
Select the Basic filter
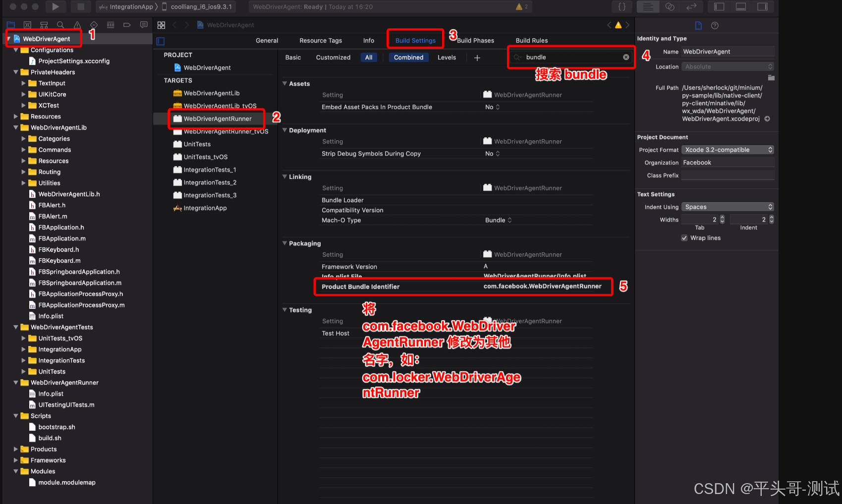point(293,57)
